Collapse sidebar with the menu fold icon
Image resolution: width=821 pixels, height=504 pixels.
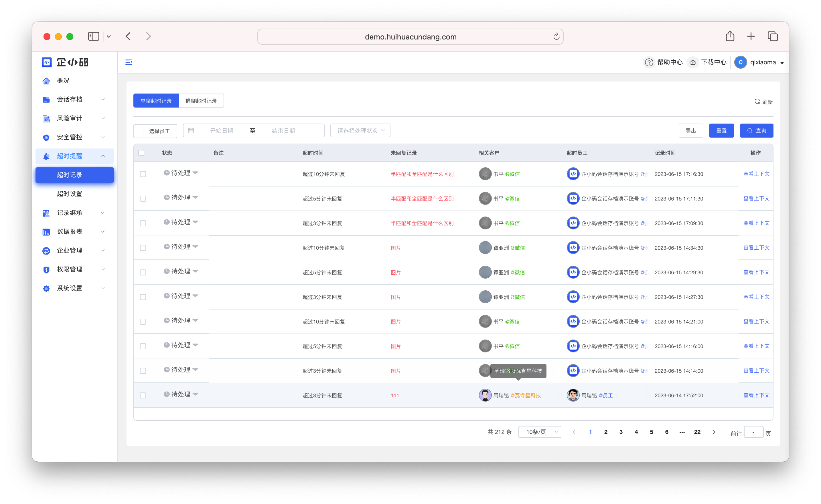(x=129, y=62)
